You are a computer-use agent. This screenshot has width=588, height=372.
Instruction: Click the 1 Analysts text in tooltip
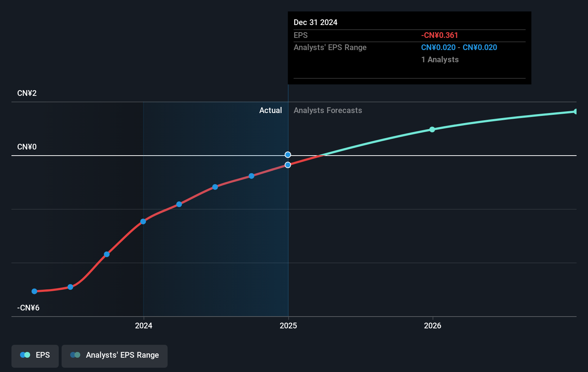pos(440,59)
